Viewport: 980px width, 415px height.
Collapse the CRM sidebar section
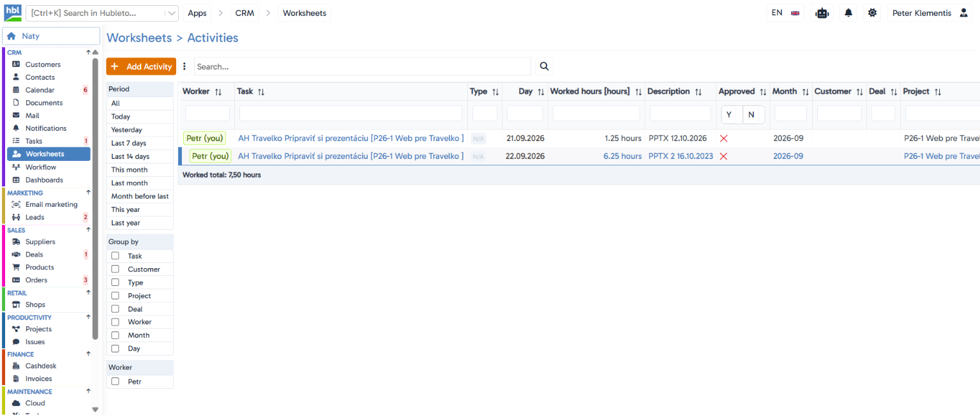click(x=89, y=52)
